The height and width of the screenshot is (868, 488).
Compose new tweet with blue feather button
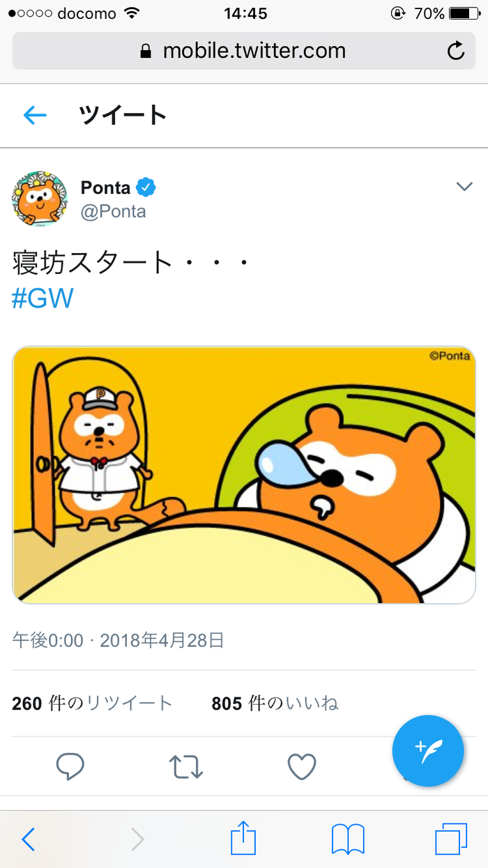(x=428, y=751)
